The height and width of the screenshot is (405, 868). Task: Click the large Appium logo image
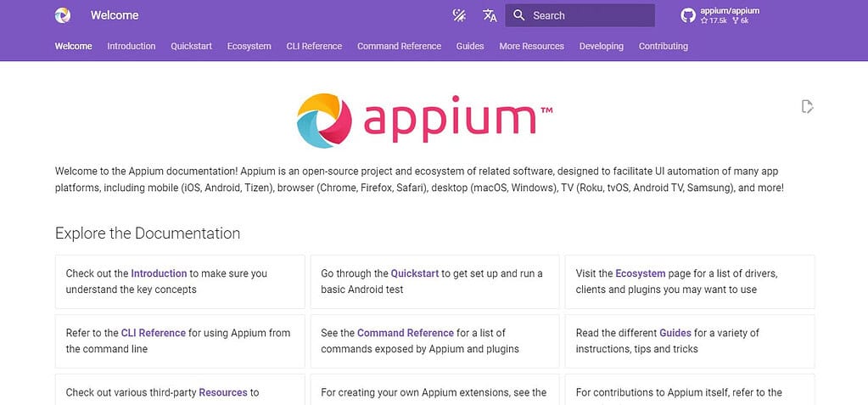(424, 121)
